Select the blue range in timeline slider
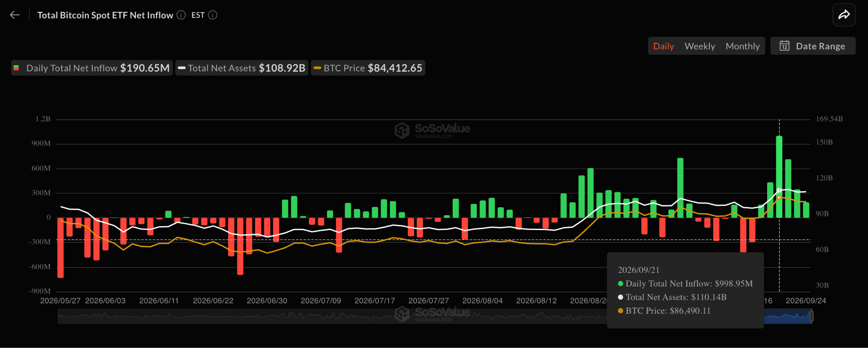 [787, 316]
